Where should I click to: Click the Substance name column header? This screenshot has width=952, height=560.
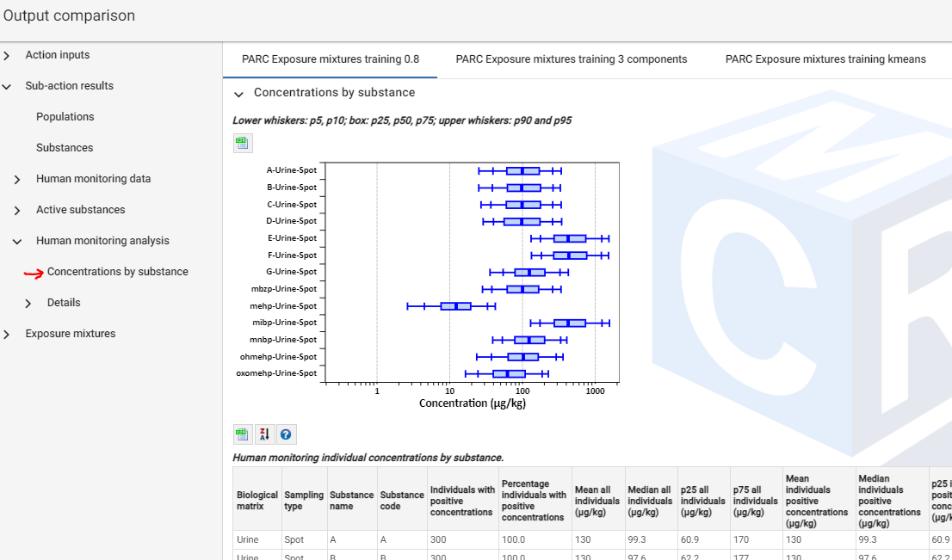[x=351, y=501]
